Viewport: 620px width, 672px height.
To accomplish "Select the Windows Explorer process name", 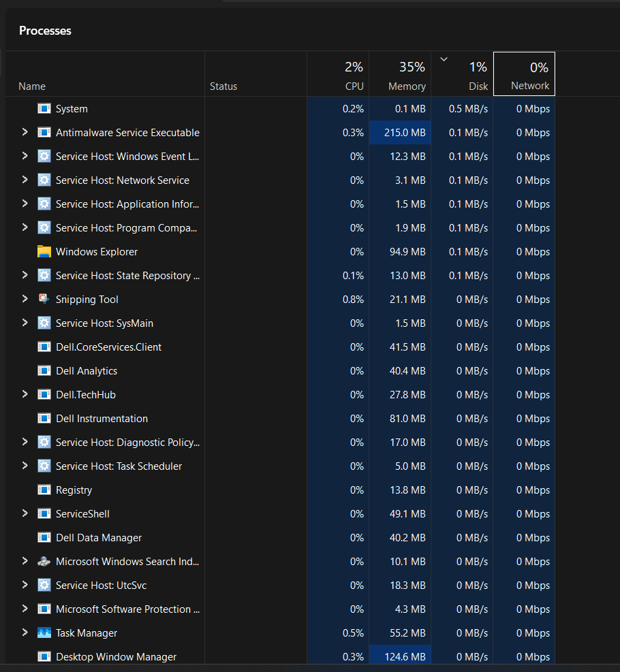I will tap(97, 251).
